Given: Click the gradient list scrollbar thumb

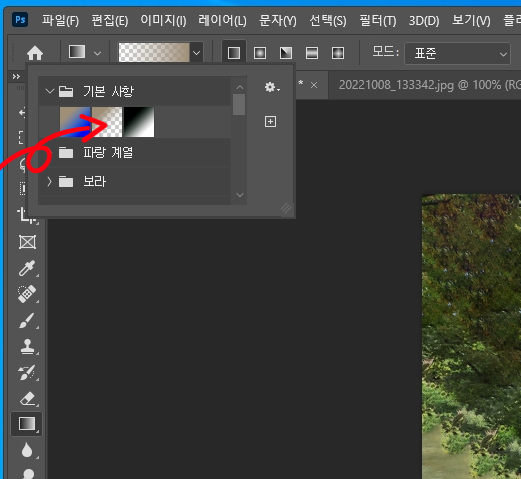Looking at the screenshot, I should (x=239, y=104).
